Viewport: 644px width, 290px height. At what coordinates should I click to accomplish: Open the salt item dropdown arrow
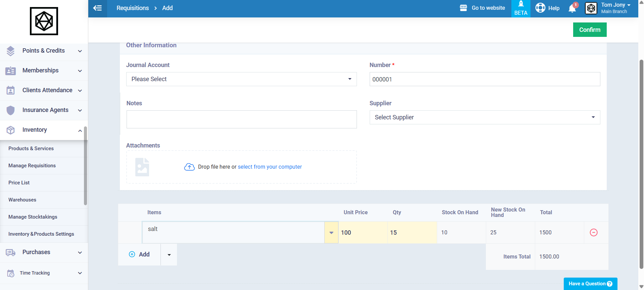coord(331,233)
